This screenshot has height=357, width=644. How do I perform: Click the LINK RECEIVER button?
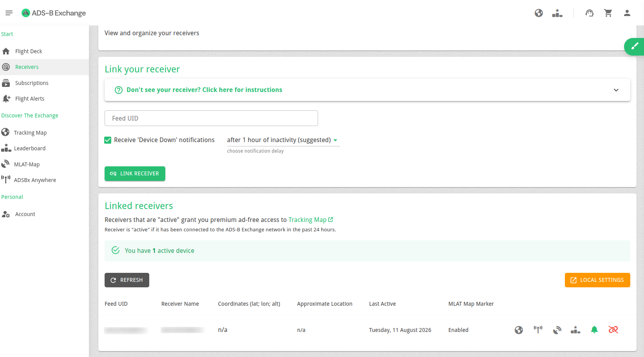point(135,174)
